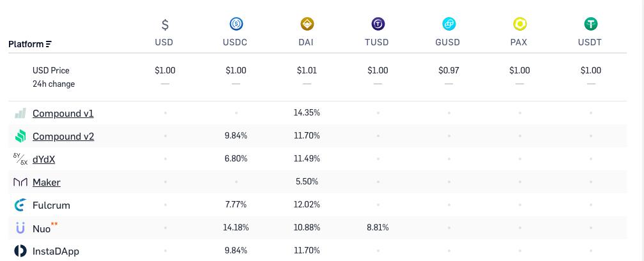Open the Maker platform link
The image size is (644, 261).
click(47, 183)
